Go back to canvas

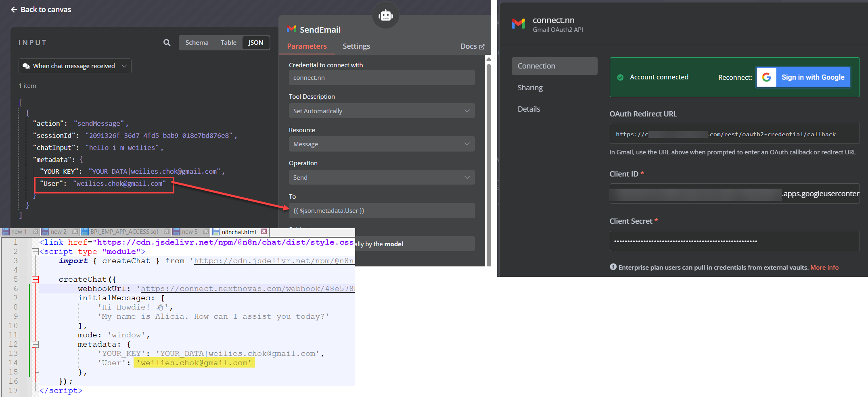click(41, 9)
